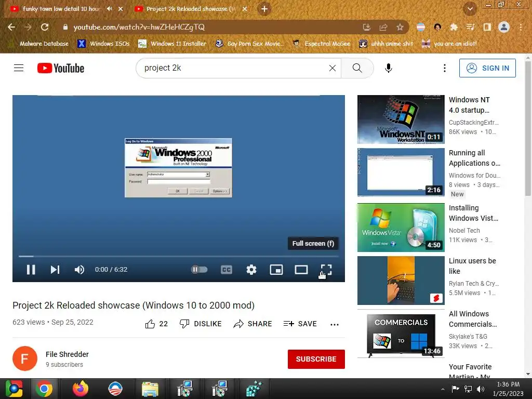
Task: Open the Chrome profile avatar
Action: click(504, 27)
